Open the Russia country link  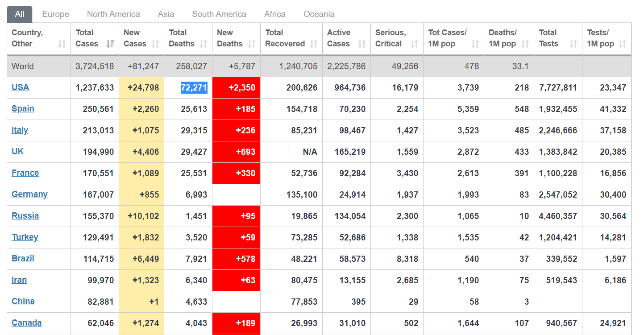point(25,215)
